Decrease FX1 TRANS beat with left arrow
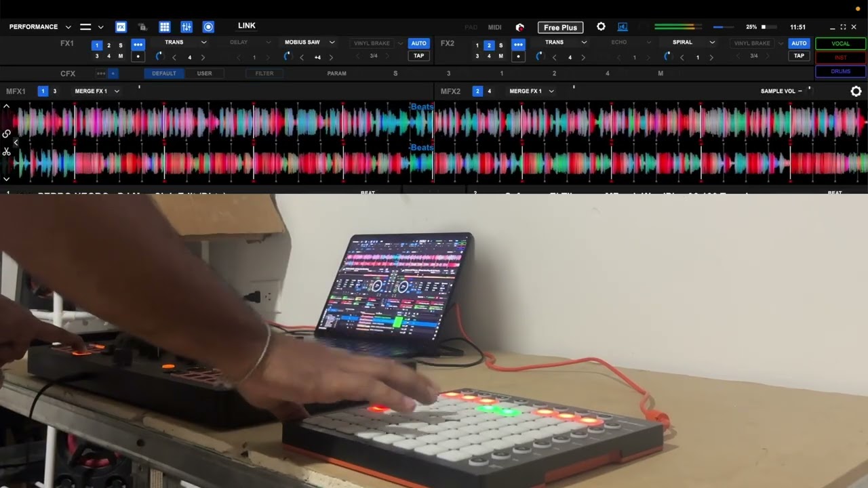The height and width of the screenshot is (488, 868). [174, 58]
